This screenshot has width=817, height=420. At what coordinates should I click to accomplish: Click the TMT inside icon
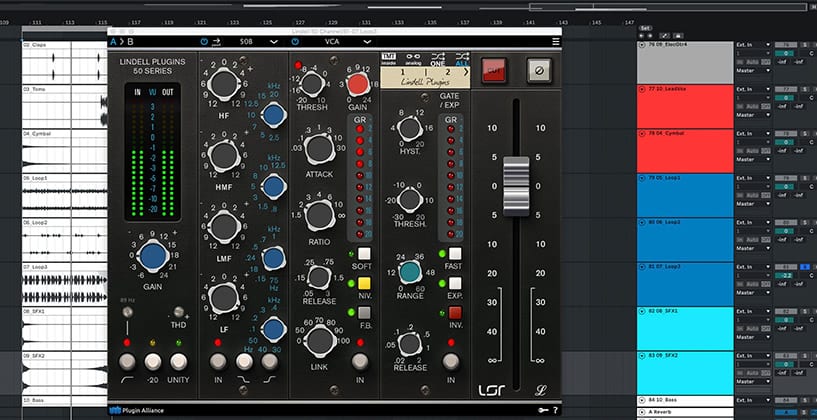[x=389, y=59]
